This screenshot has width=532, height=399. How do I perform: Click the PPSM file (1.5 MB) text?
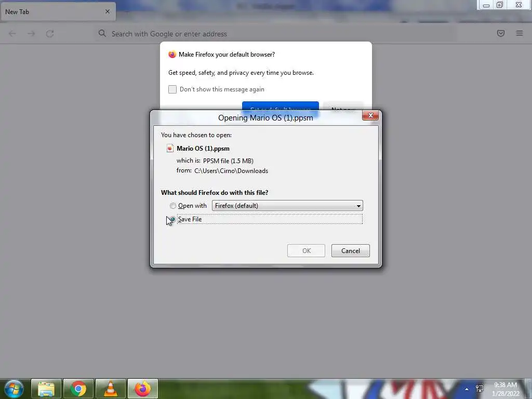click(x=228, y=161)
